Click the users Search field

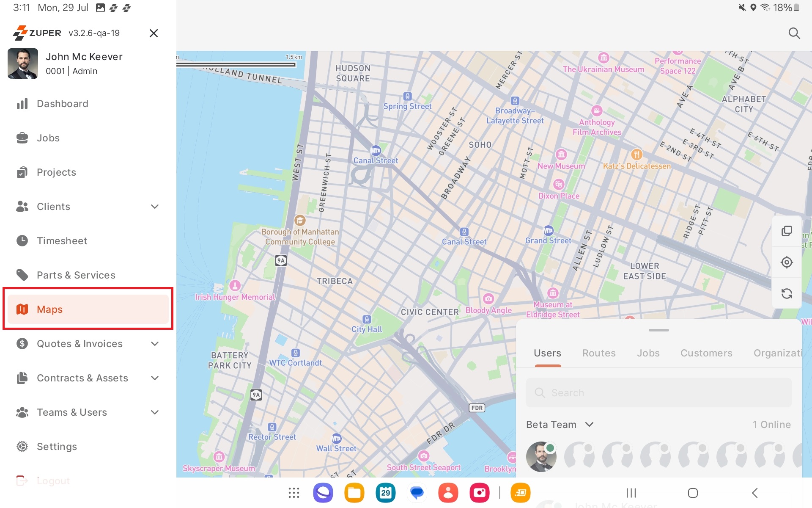(658, 393)
